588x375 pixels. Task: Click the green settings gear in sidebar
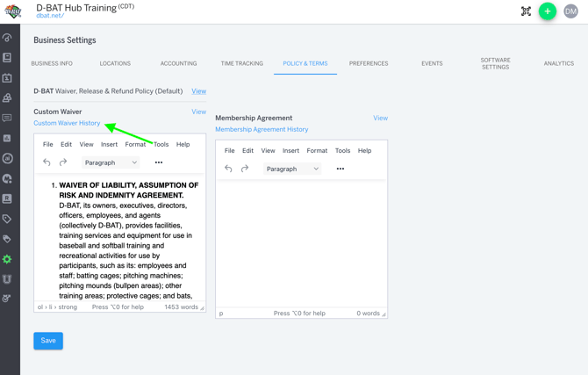tap(7, 259)
